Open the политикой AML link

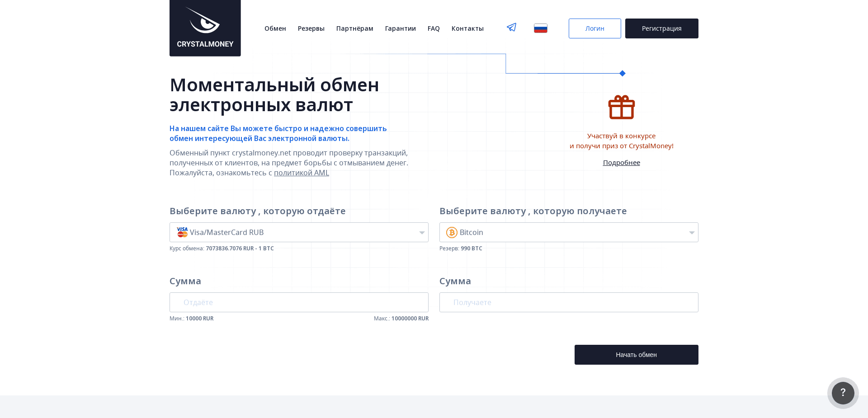(301, 173)
